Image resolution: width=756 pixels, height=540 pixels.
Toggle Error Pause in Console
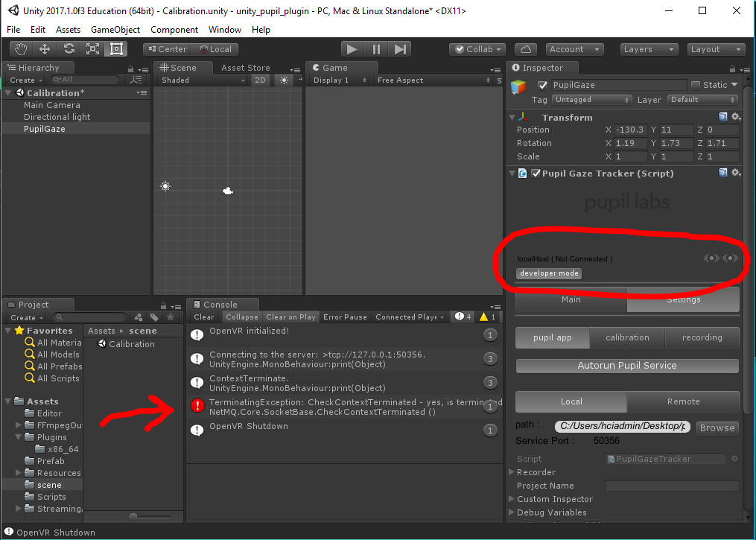(x=345, y=317)
